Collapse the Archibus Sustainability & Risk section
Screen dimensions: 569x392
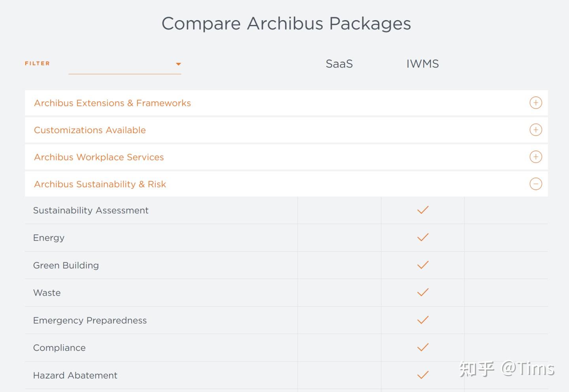tap(535, 184)
